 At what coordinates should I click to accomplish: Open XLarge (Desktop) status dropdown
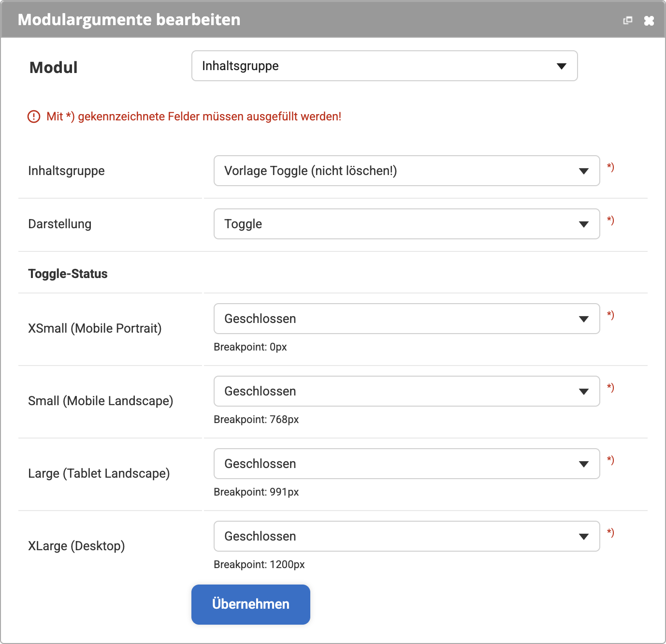(x=407, y=536)
